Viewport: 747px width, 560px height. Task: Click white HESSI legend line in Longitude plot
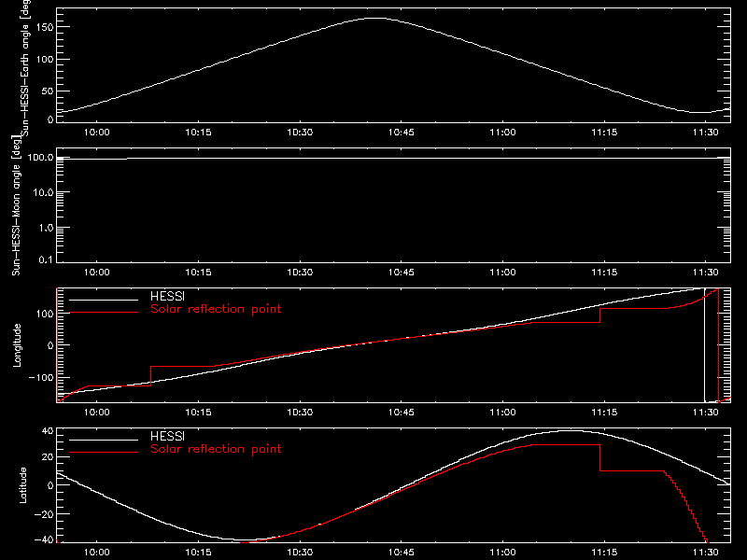coord(104,300)
